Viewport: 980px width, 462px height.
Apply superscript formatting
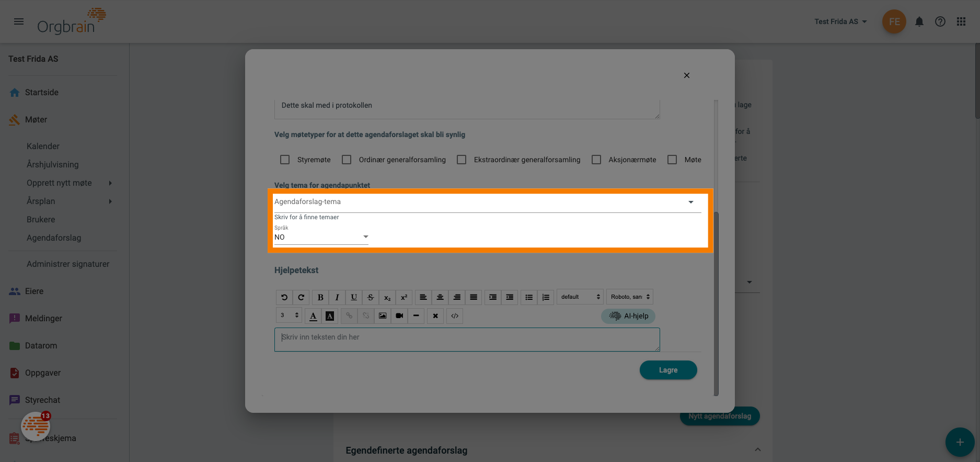coord(404,297)
